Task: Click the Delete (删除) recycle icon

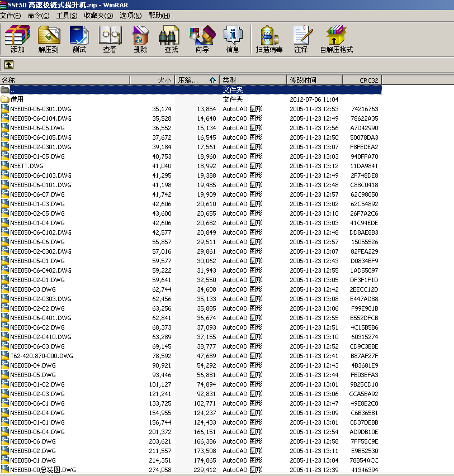Action: coord(140,35)
